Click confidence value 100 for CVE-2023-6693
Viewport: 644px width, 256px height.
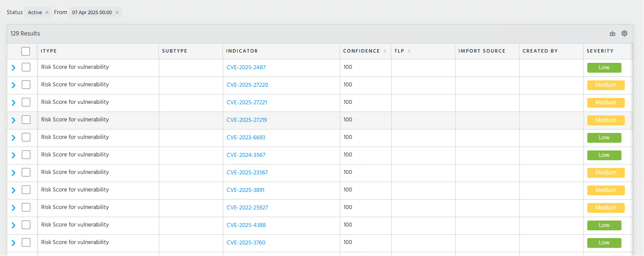pos(348,137)
